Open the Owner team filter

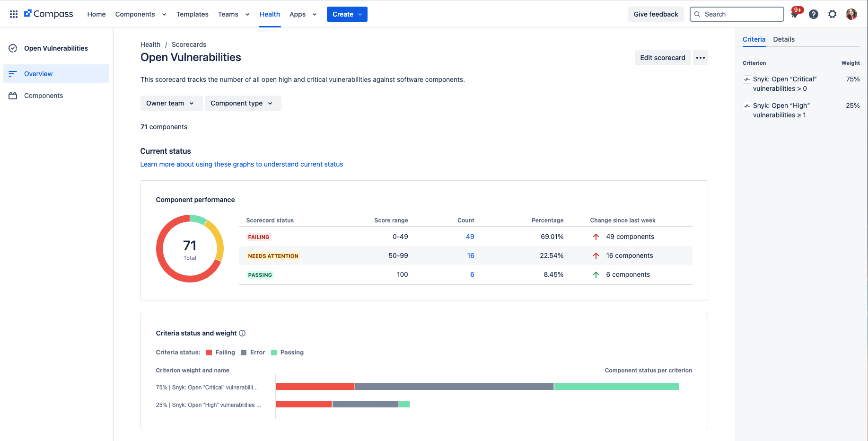coord(171,103)
